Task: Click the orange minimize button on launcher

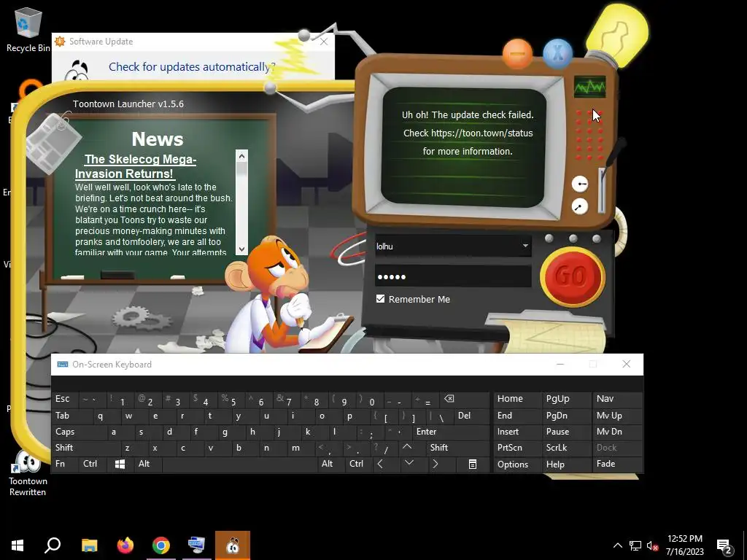Action: 517,54
